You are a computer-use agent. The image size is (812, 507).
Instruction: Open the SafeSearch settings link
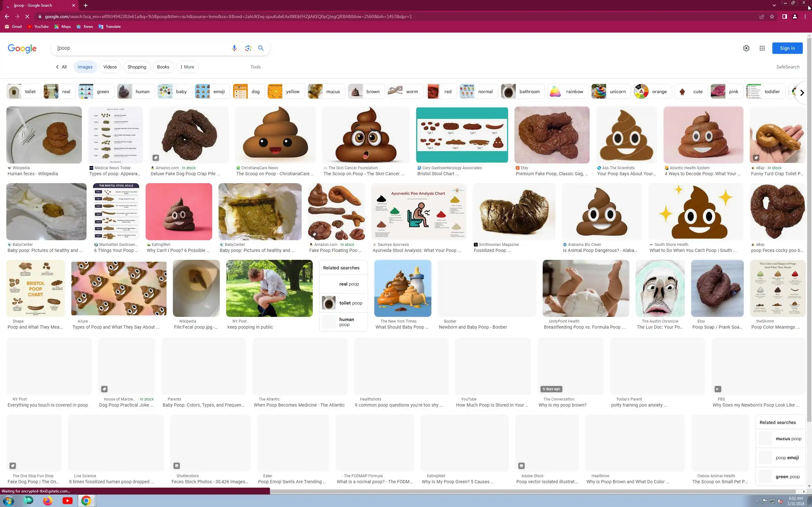[x=788, y=67]
